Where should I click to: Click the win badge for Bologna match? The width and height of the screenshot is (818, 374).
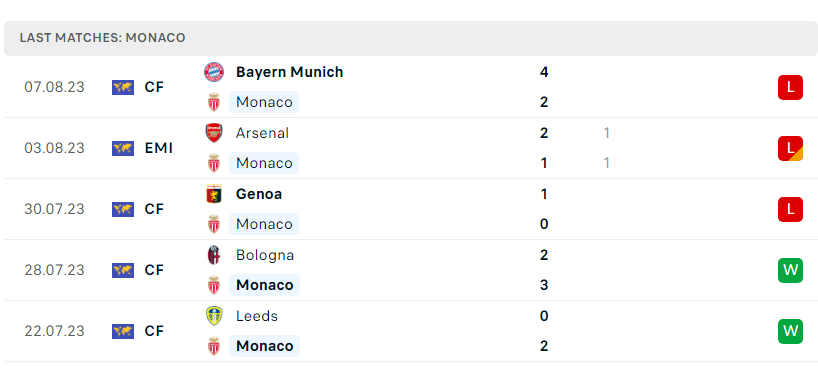pyautogui.click(x=790, y=270)
